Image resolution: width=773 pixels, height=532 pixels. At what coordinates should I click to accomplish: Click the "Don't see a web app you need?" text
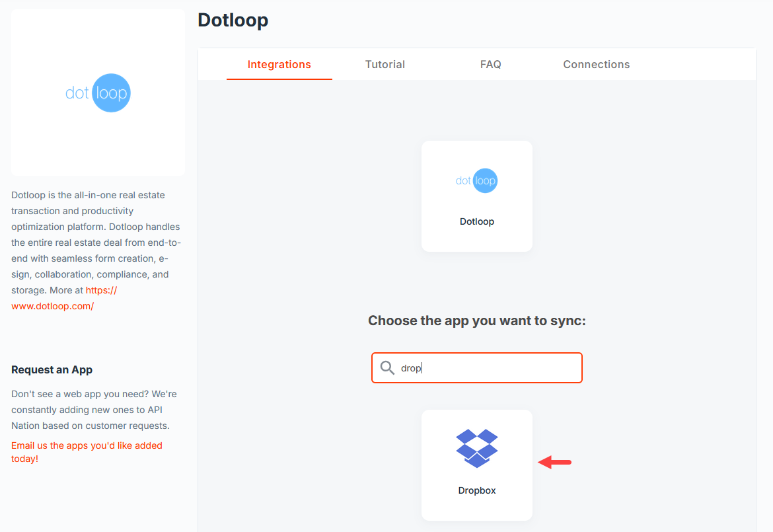tap(80, 394)
